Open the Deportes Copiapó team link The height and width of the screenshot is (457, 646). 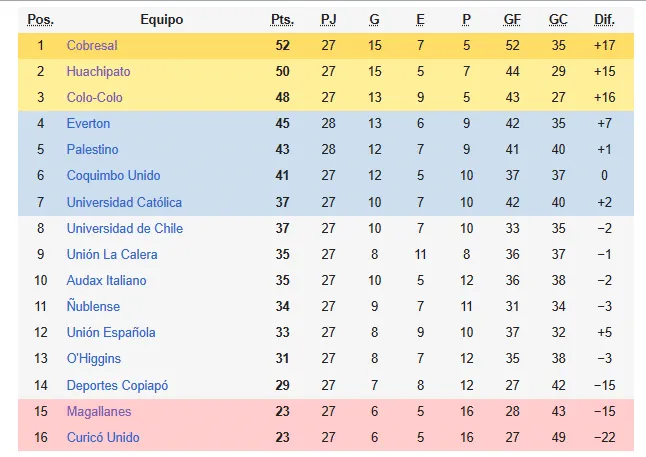pos(117,385)
